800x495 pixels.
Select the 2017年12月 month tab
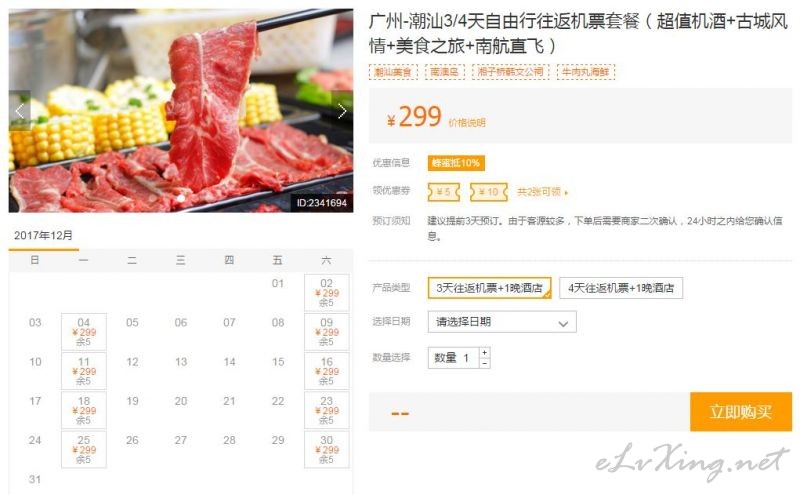[43, 236]
